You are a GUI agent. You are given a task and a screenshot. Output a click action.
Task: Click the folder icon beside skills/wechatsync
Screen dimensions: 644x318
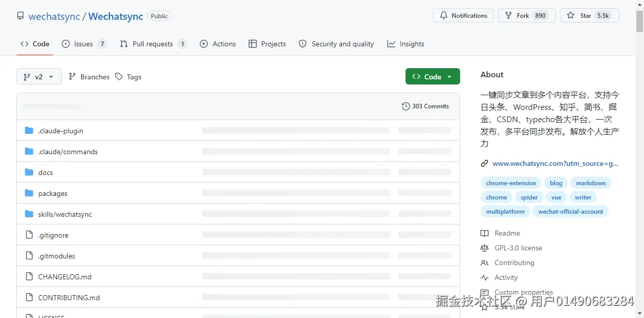(x=29, y=214)
